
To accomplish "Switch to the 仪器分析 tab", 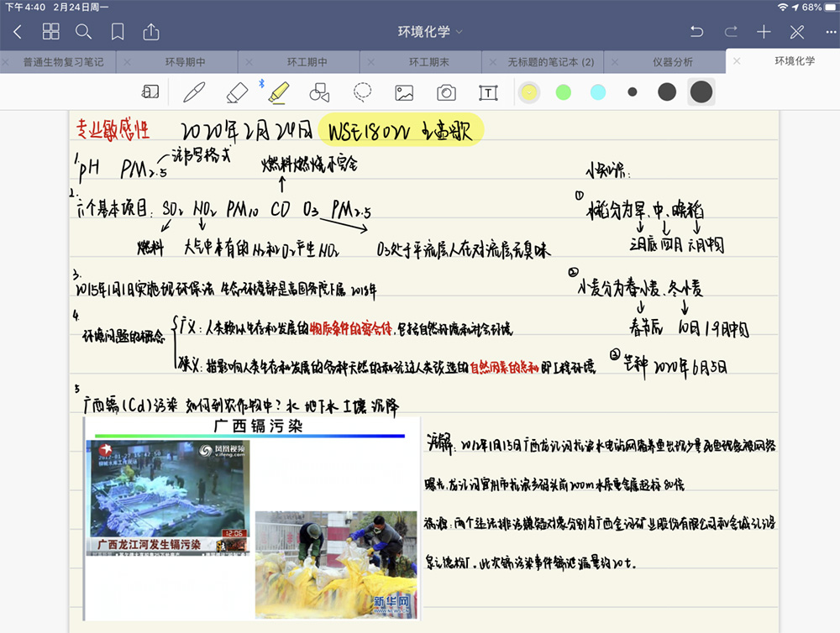I will pyautogui.click(x=673, y=62).
